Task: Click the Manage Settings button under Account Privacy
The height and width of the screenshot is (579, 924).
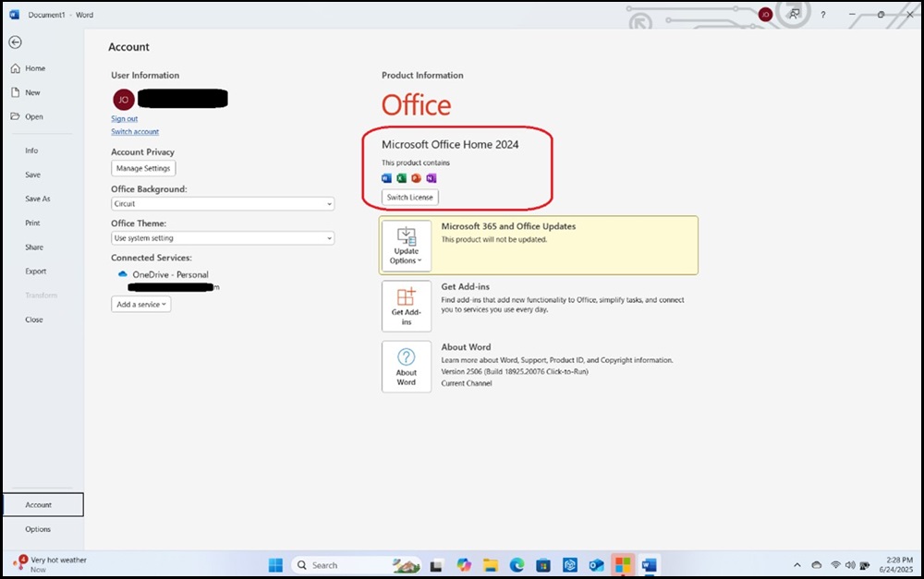Action: [x=143, y=168]
